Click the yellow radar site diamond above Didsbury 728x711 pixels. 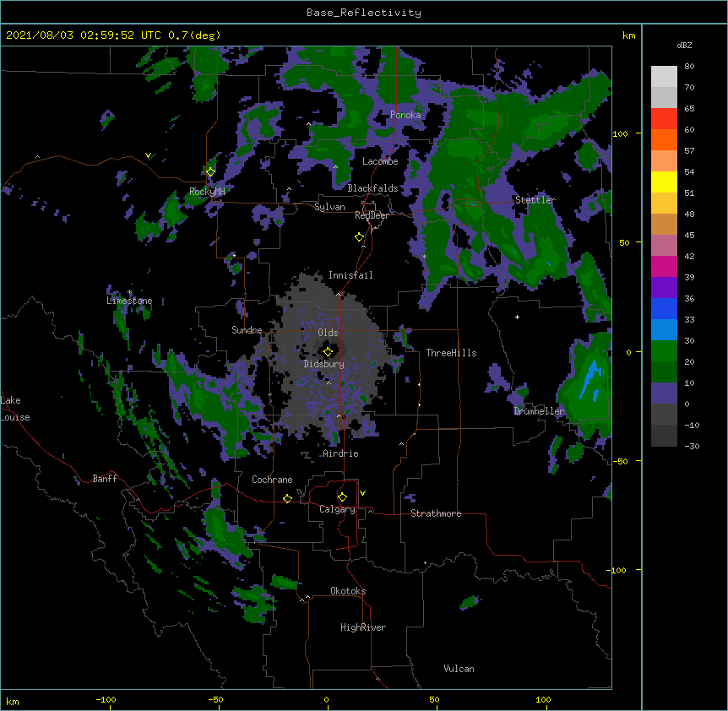(x=328, y=351)
